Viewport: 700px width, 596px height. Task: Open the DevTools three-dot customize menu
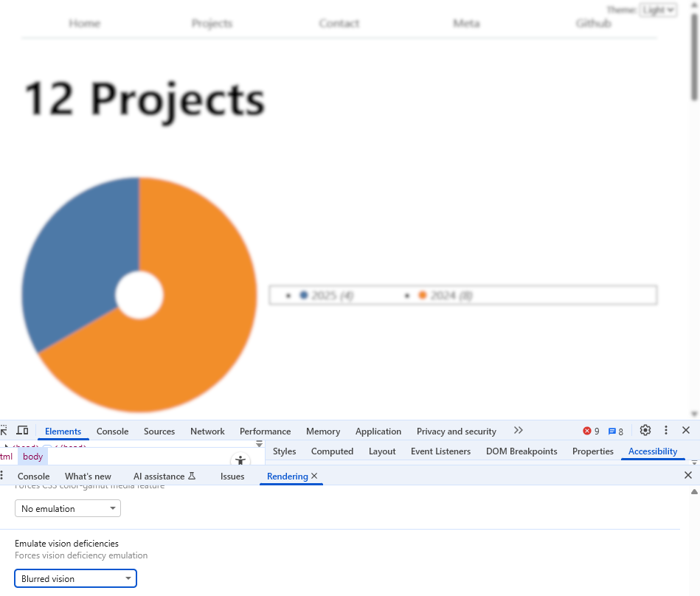(666, 431)
